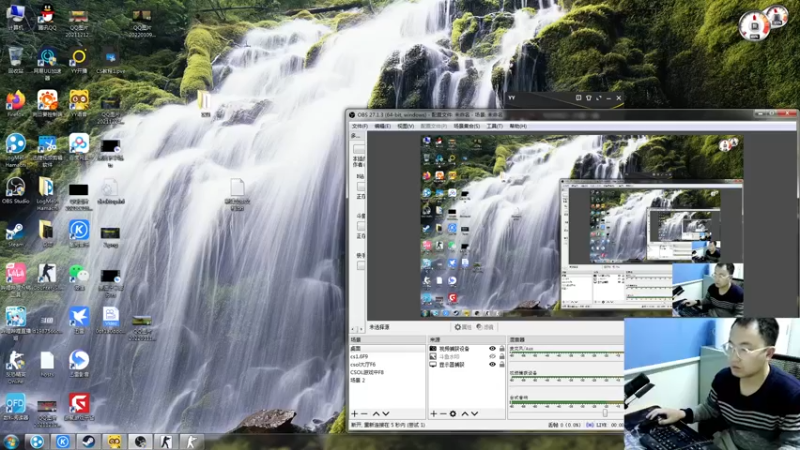
Task: Open red G platform desktop icon
Action: [x=79, y=407]
